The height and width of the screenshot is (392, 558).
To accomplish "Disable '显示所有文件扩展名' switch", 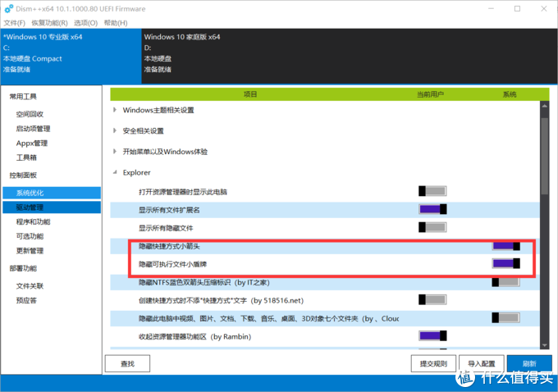I will [432, 209].
